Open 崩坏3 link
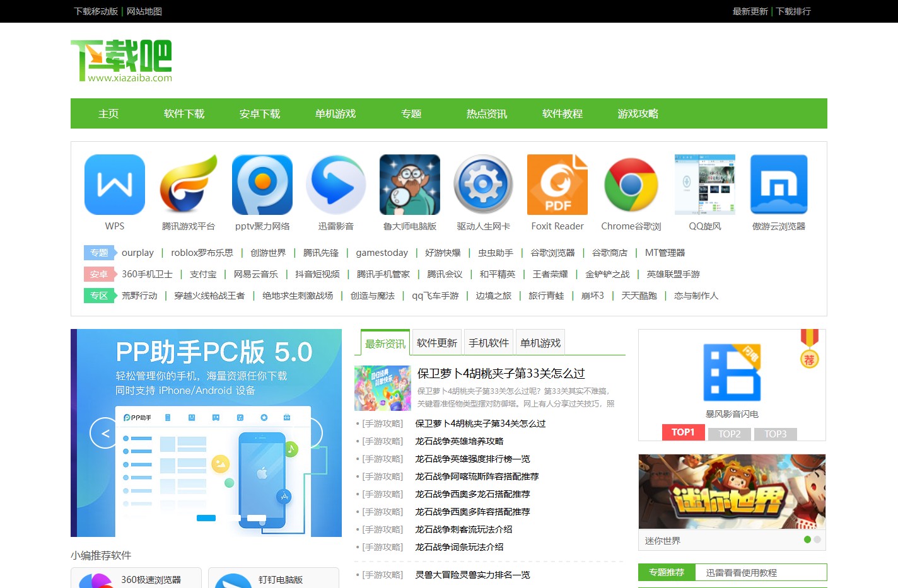The height and width of the screenshot is (588, 898). click(592, 296)
